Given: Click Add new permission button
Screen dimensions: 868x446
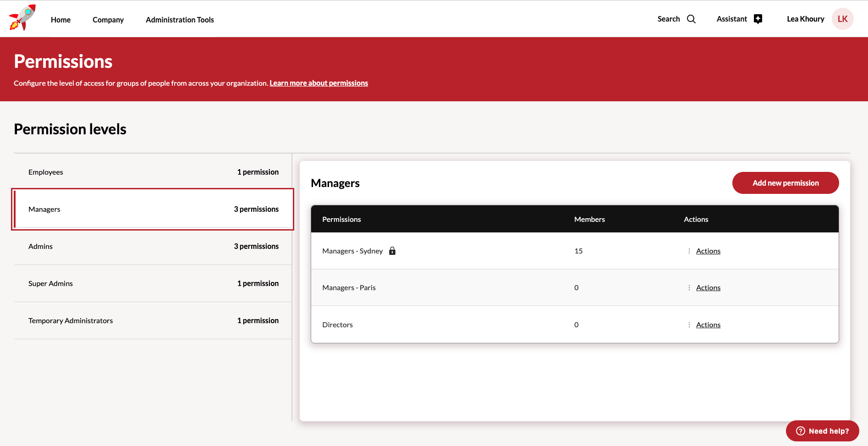Looking at the screenshot, I should [786, 183].
